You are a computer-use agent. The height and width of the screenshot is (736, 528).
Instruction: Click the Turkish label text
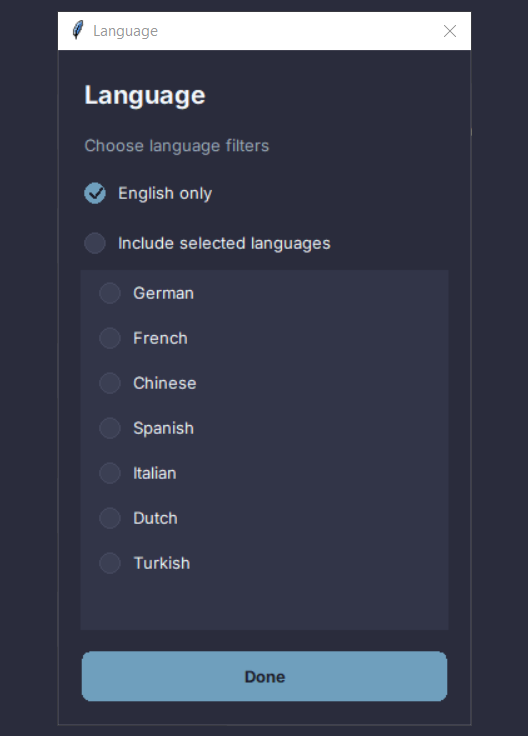click(x=162, y=563)
